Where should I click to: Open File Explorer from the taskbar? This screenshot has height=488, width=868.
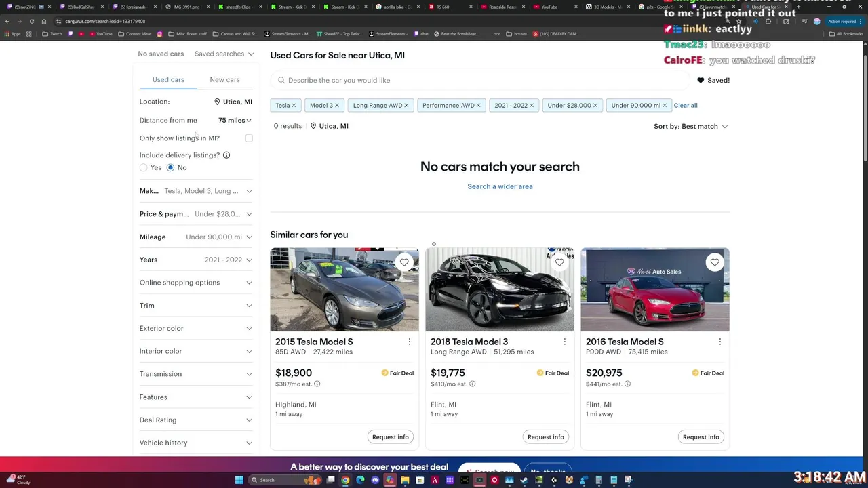(x=405, y=480)
